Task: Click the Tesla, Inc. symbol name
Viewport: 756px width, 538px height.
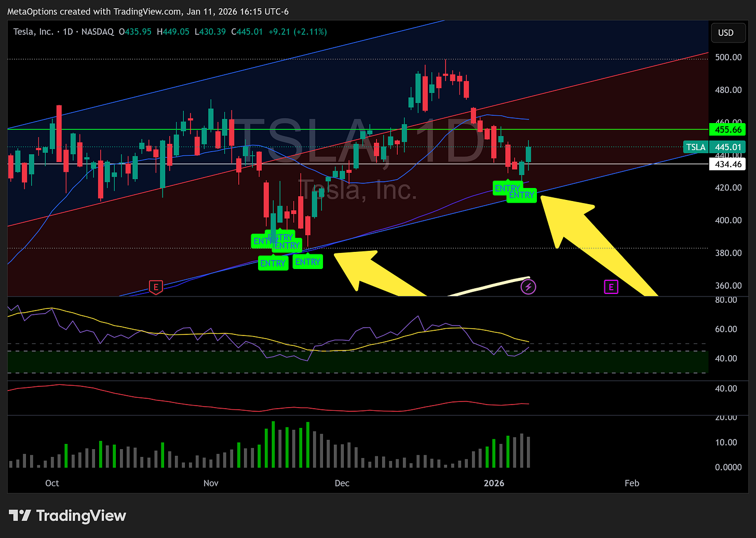Action: [33, 32]
